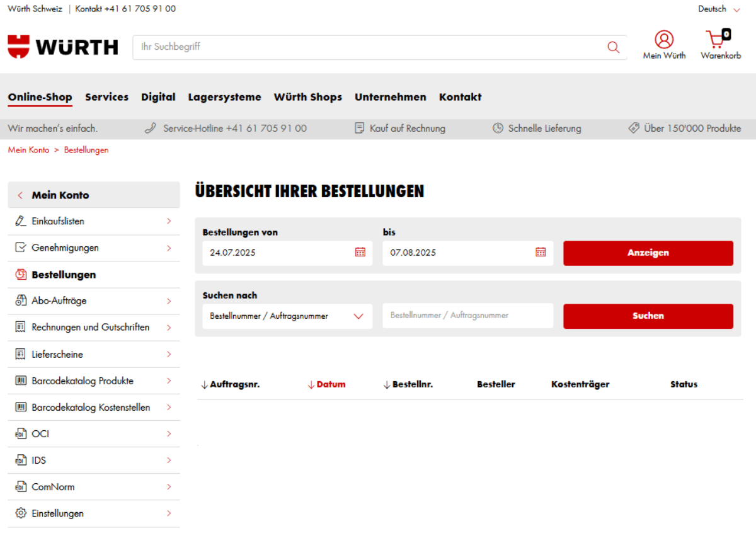Expand Rechnungen und Gutschriften chevron
The width and height of the screenshot is (756, 538).
tap(169, 328)
